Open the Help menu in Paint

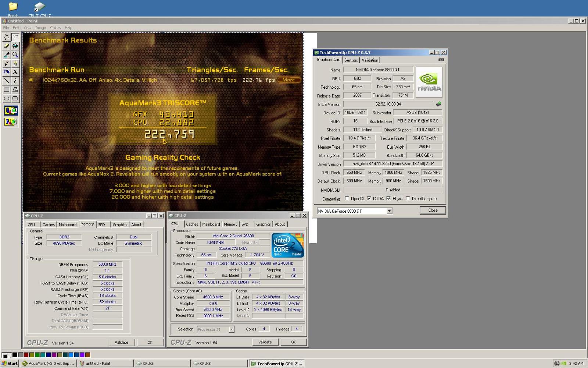[x=68, y=28]
